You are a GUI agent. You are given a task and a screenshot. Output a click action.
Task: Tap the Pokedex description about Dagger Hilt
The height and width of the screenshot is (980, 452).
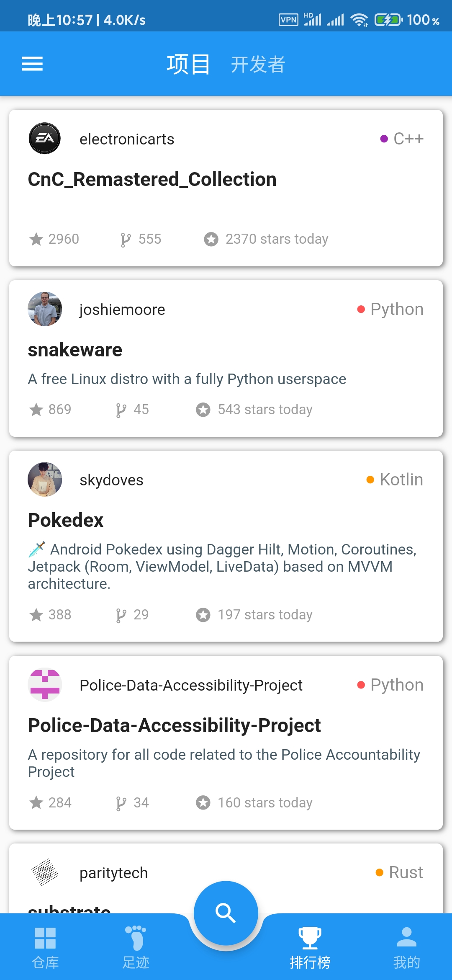coord(223,566)
